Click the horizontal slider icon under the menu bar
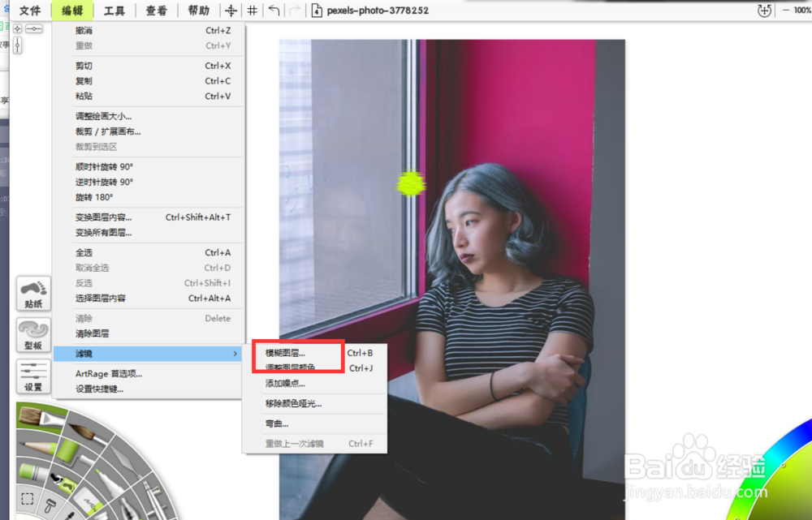Viewport: 812px width, 520px height. point(34,28)
